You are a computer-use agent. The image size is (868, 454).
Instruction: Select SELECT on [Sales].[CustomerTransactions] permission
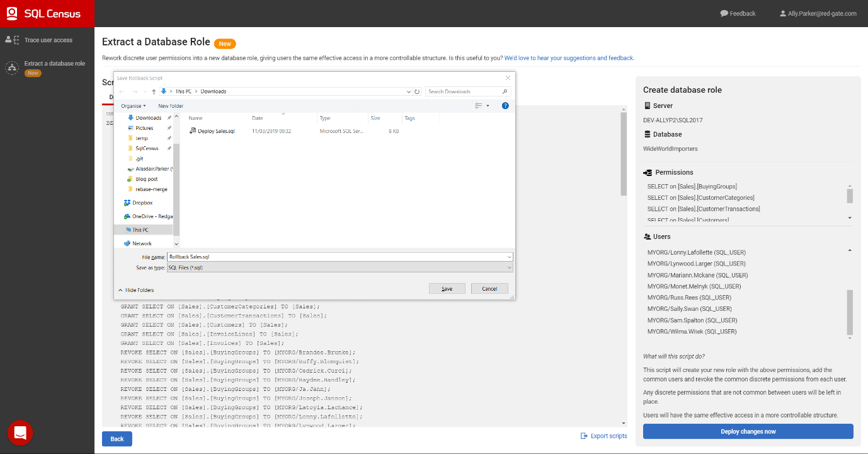coord(704,209)
